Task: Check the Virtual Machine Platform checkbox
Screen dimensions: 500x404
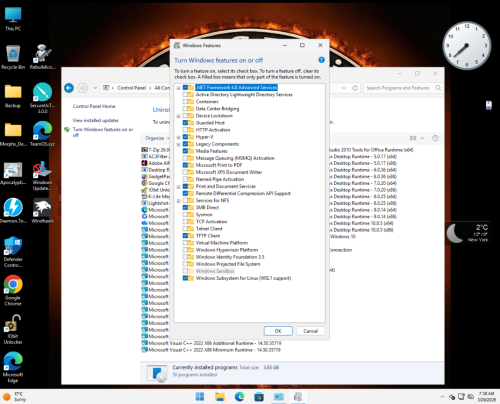Action: (185, 243)
